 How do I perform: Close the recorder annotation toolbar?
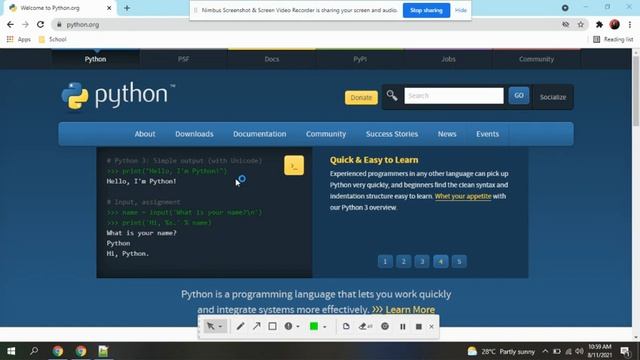(x=431, y=327)
